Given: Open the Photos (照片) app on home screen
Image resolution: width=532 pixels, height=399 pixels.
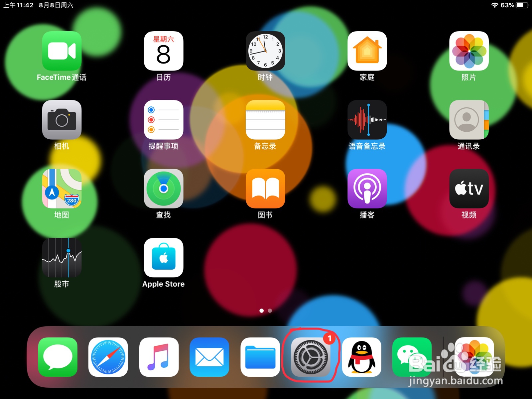Looking at the screenshot, I should point(469,51).
